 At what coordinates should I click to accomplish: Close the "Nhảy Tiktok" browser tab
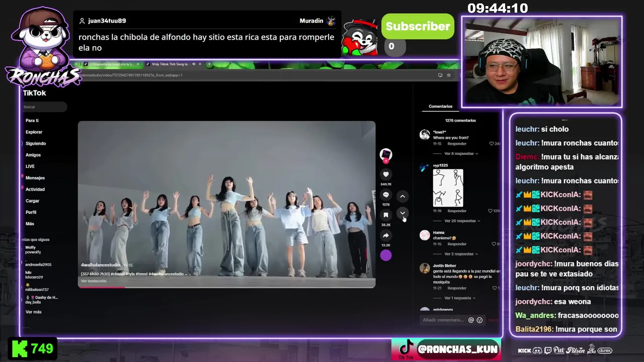[x=200, y=64]
